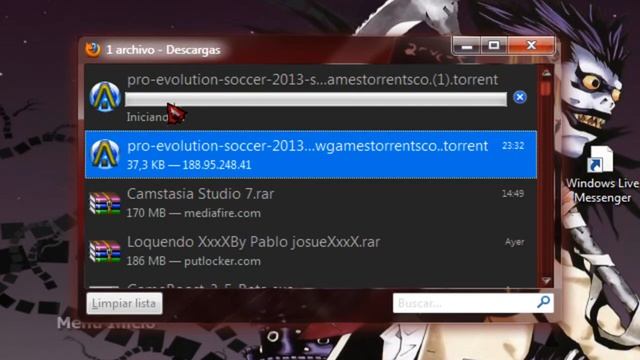The width and height of the screenshot is (640, 360).
Task: Maximize the Descargas window
Action: [494, 46]
